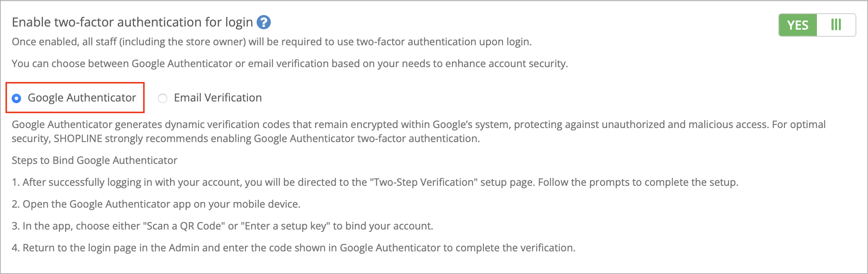868x274 pixels.
Task: Click step 1 about Two-Step Verification setup page
Action: [x=374, y=182]
